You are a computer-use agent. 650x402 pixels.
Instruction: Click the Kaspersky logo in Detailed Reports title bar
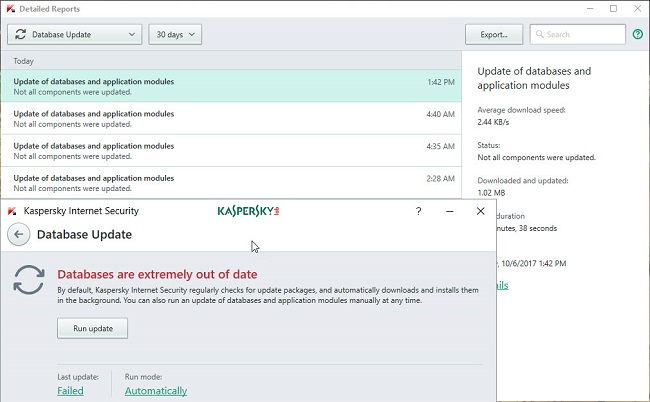click(x=11, y=9)
